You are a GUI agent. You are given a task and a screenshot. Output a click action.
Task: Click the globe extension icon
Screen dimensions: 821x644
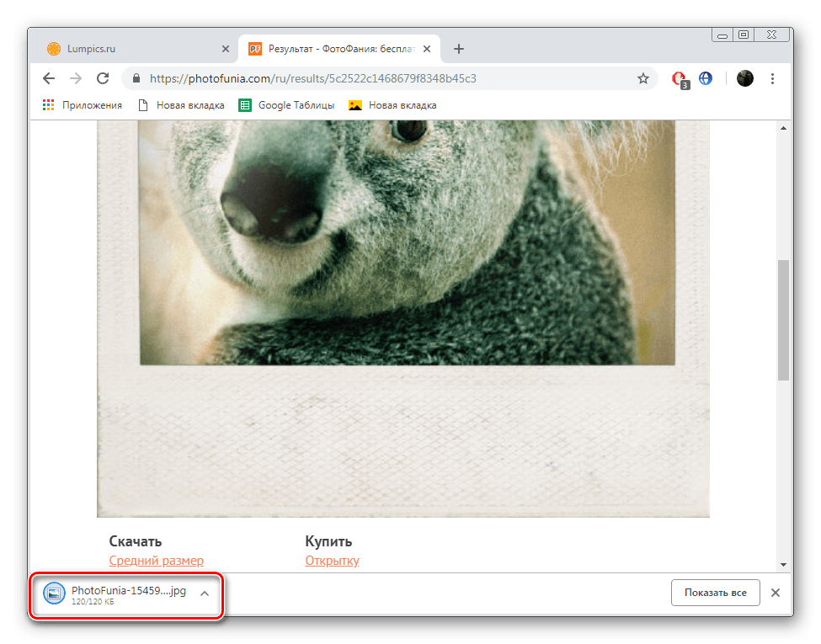706,78
